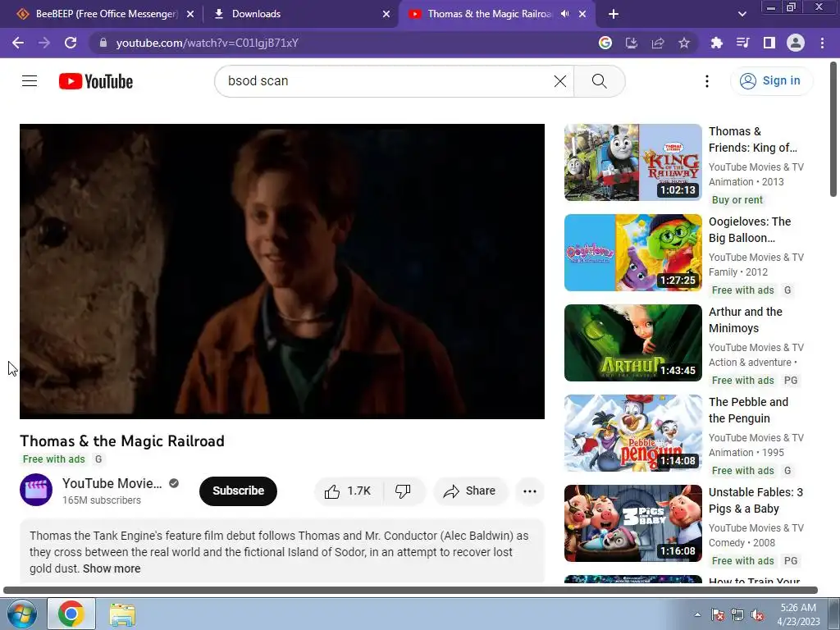Click the Google account icon in the address bar

(605, 43)
